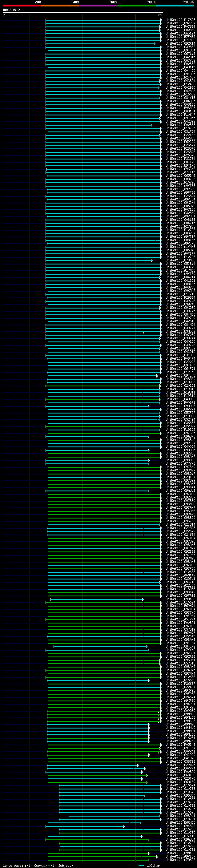The image size is (197, 868).
Task: Select label UniRef100_Q9AUJ2
Action: 180,491
